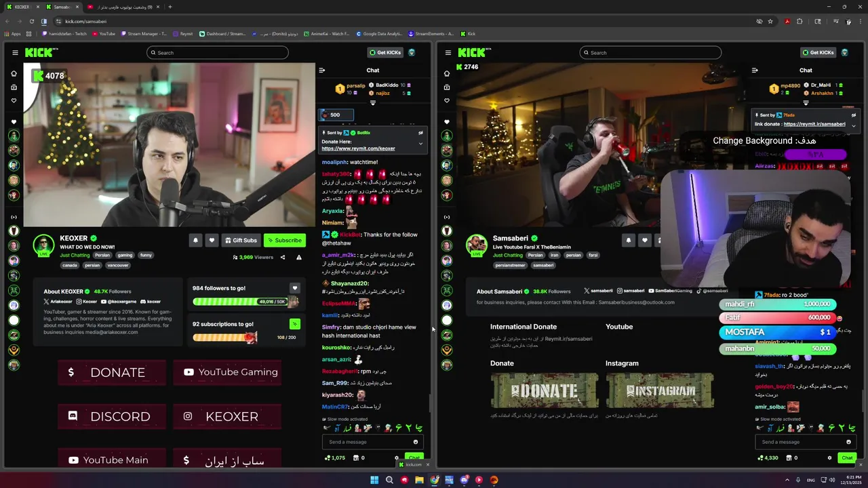Screen dimensions: 868x488
Task: Collapse chat panel in the KEOXER stream
Action: [x=322, y=70]
